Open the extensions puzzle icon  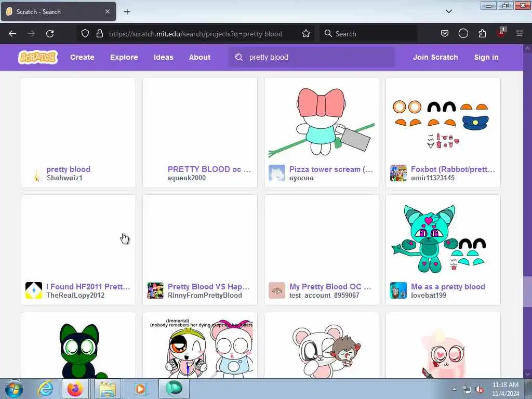tap(482, 34)
